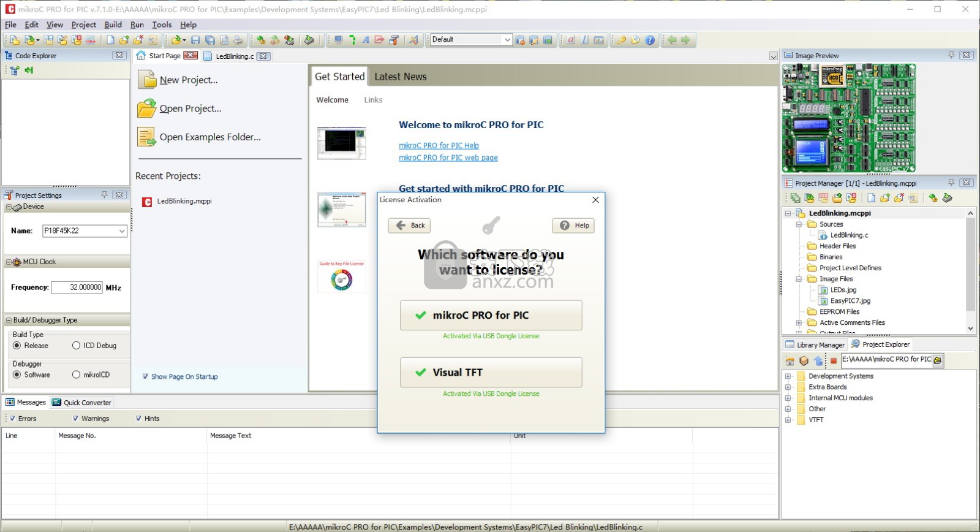Click the golden key license icon
980x532 pixels.
[x=621, y=40]
